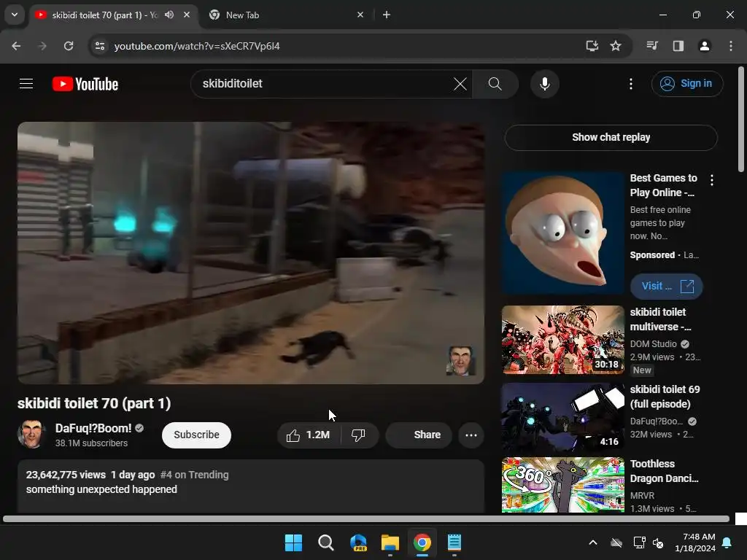
Task: Show hidden system tray icons
Action: (593, 542)
